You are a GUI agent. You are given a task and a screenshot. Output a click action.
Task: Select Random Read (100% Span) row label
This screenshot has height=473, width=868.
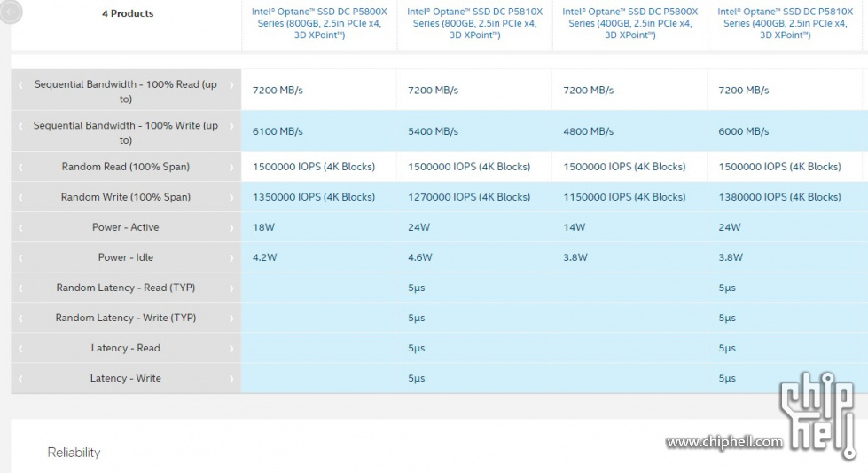click(126, 167)
